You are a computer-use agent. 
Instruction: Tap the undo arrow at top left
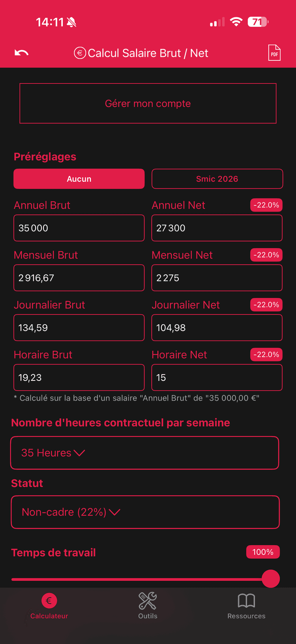pos(21,53)
